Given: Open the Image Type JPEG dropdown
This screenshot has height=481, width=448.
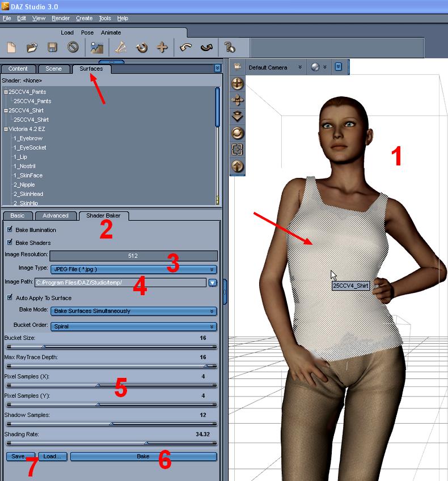Looking at the screenshot, I should [x=134, y=269].
